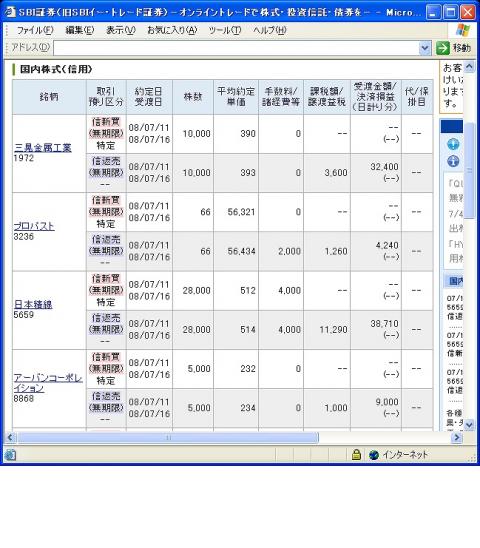Click the 約定日受渡日 column header
This screenshot has height=548, width=480.
pos(149,97)
